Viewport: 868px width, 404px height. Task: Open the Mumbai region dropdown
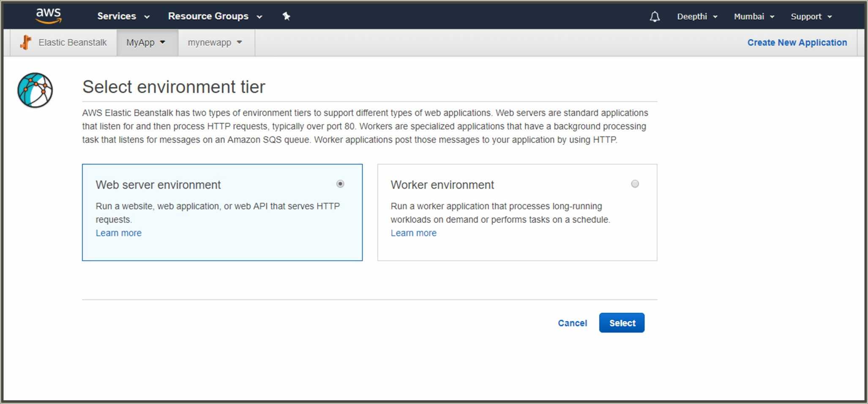(x=754, y=16)
